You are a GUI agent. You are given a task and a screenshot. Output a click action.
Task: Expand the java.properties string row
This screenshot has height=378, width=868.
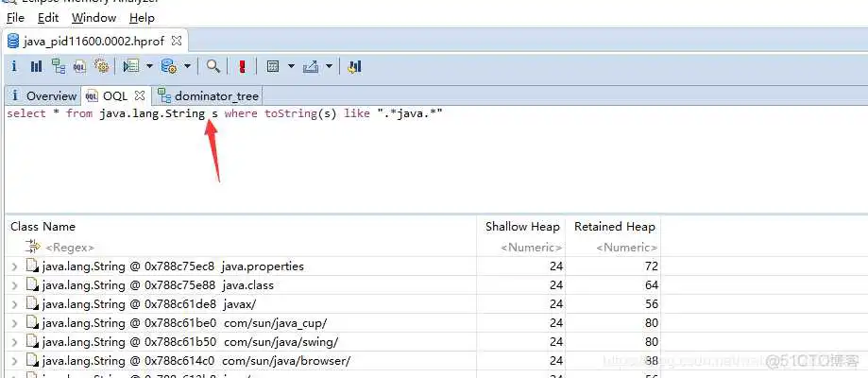click(x=14, y=266)
